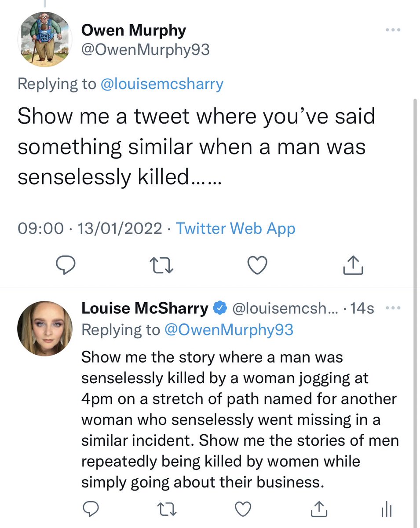
Task: Click the 09:00 · 13/01/2022 timestamp
Action: (90, 228)
